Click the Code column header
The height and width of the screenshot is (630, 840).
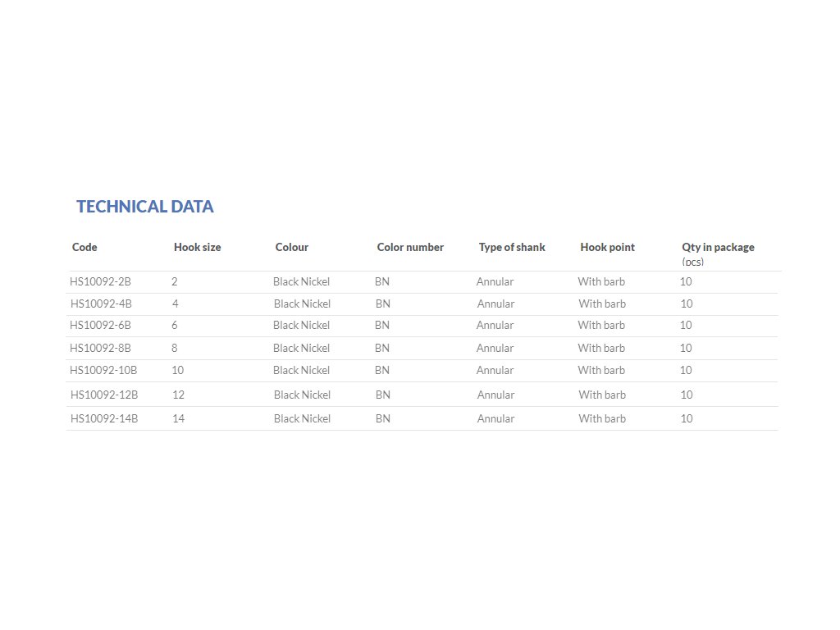pos(84,247)
